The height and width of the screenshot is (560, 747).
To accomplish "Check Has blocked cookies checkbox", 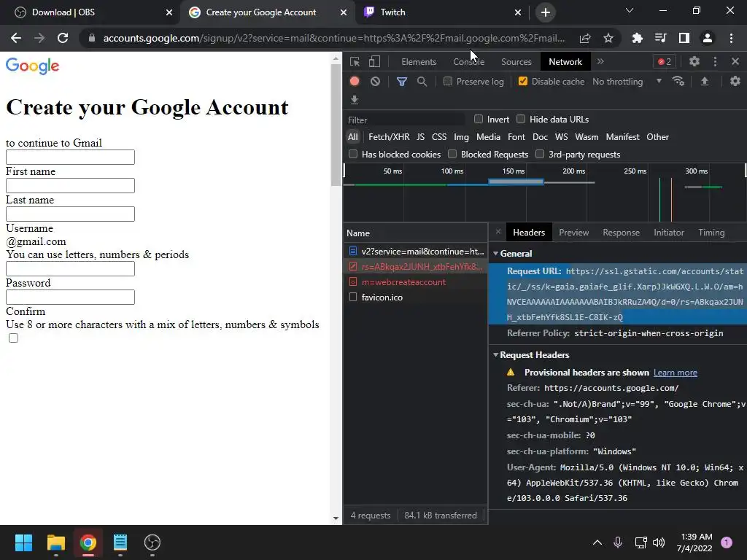I will [353, 154].
